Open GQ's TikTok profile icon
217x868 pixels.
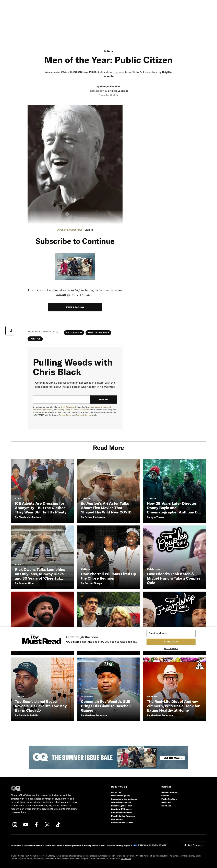[x=58, y=825]
